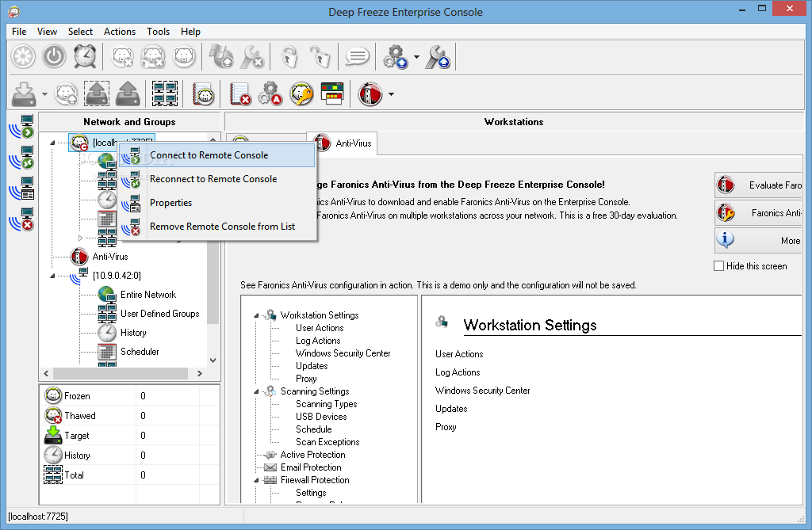Click the Network tree scroll-right arrow
This screenshot has height=530, width=812.
200,373
